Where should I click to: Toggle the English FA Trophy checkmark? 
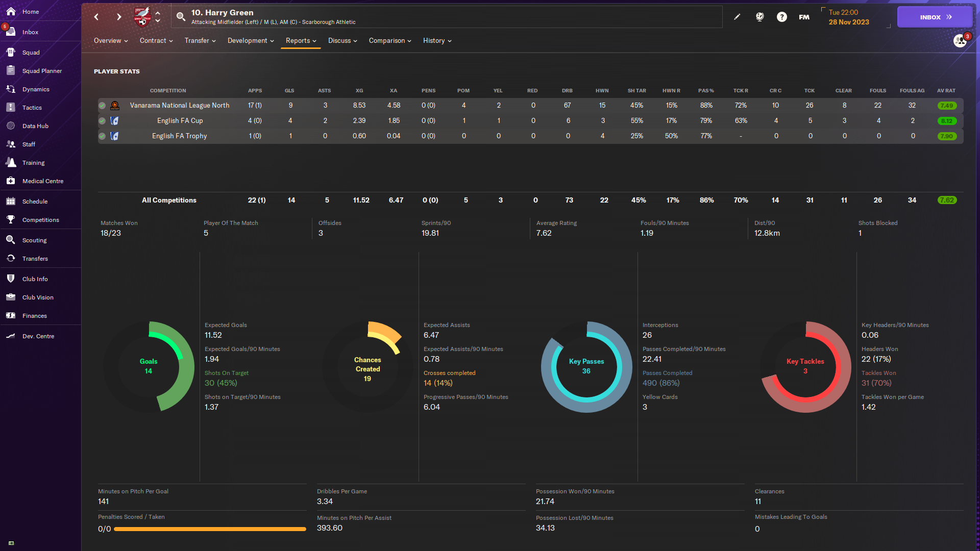coord(102,136)
